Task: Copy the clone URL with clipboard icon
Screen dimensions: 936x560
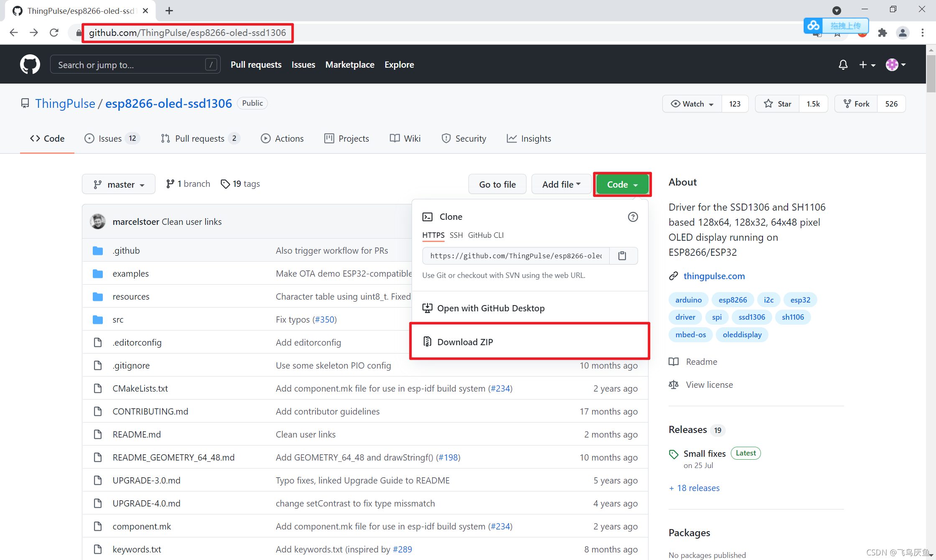Action: click(x=622, y=256)
